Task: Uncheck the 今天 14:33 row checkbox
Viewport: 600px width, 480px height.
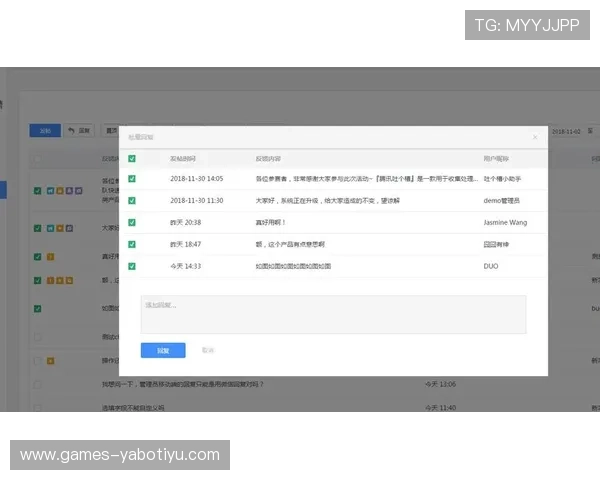Action: pos(132,266)
